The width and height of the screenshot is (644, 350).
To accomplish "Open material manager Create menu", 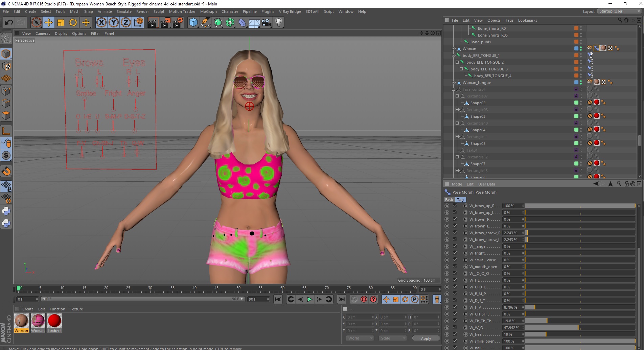I will tap(28, 309).
